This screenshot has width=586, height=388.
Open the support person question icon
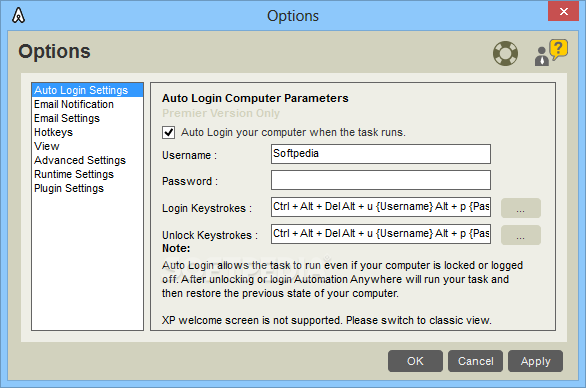coord(551,53)
